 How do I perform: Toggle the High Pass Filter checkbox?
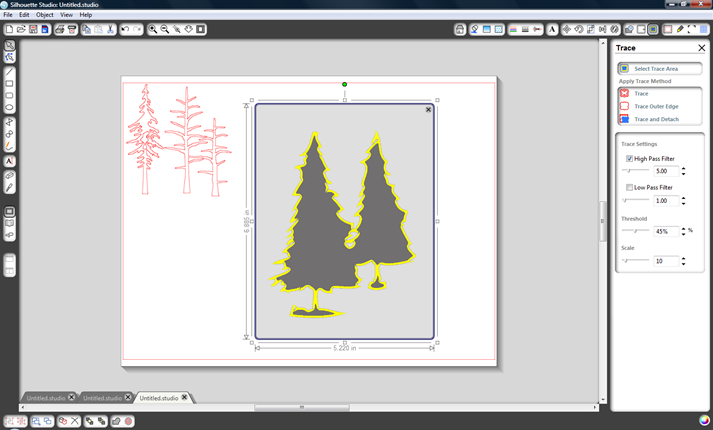[629, 159]
